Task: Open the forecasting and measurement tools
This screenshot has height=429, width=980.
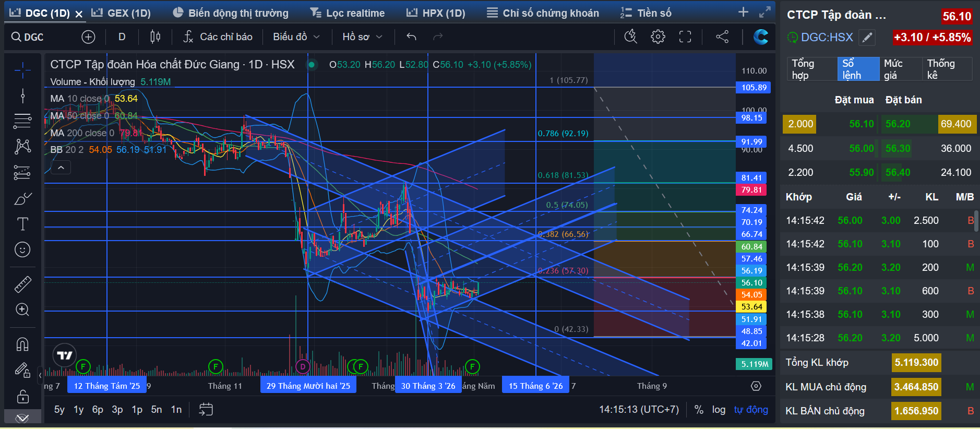Action: tap(22, 172)
